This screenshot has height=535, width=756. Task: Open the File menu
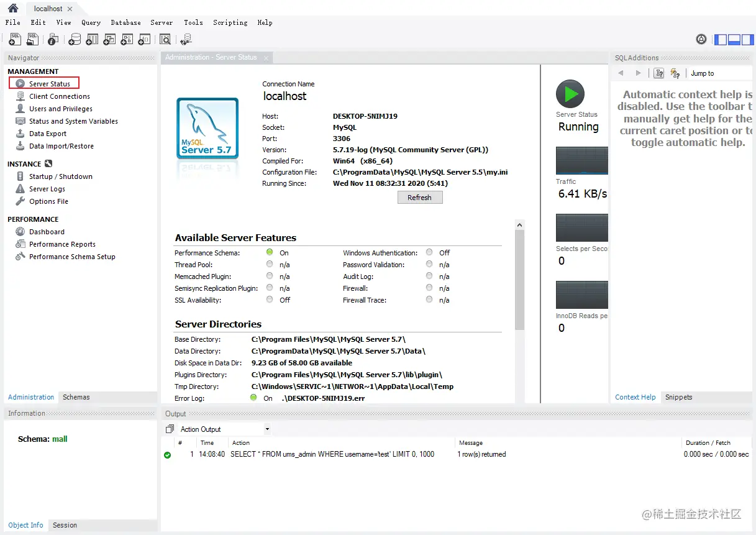coord(13,22)
